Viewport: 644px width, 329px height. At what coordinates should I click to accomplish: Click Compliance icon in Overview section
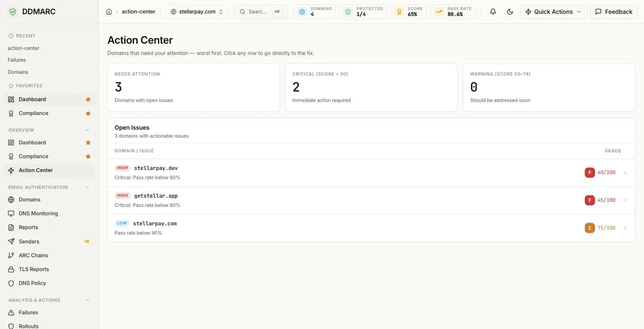tap(11, 156)
